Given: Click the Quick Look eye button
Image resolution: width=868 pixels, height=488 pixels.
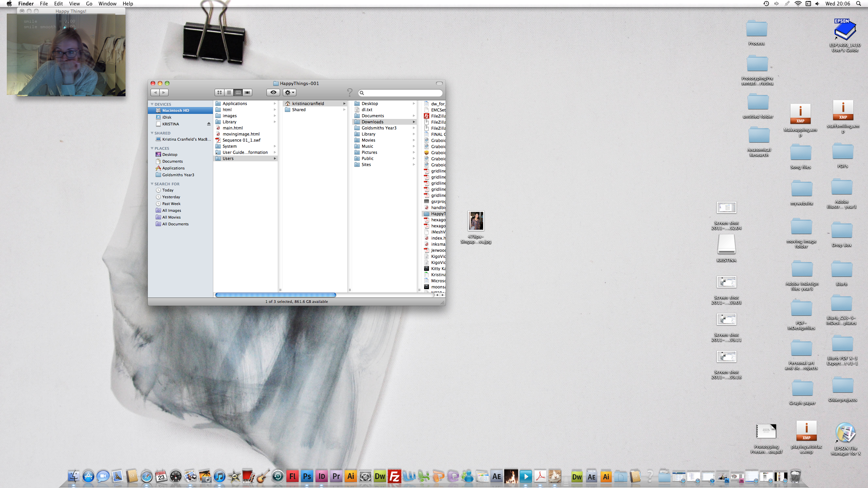Looking at the screenshot, I should coord(273,93).
